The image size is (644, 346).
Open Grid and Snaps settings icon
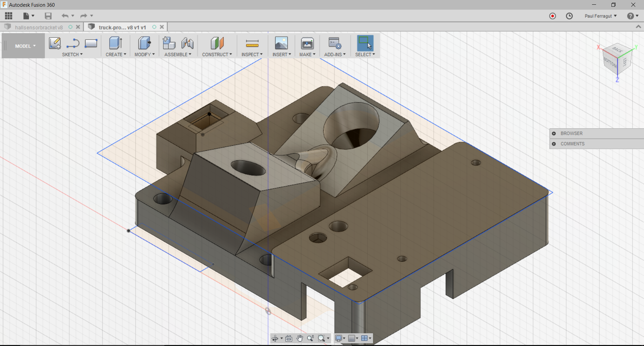pos(351,338)
